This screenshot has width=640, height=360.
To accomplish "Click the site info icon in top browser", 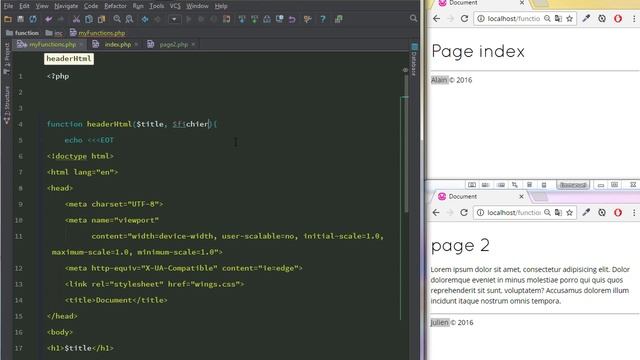I will [481, 18].
